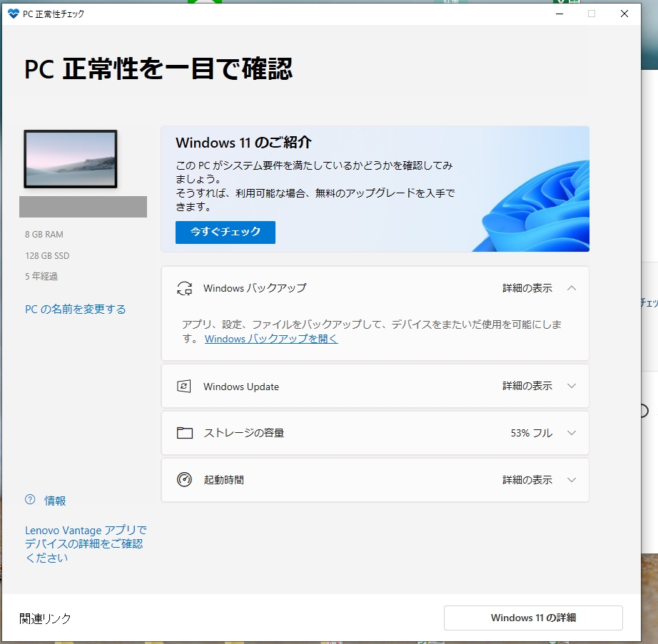This screenshot has height=644, width=658.
Task: Click the Windows Update icon
Action: pyautogui.click(x=184, y=386)
